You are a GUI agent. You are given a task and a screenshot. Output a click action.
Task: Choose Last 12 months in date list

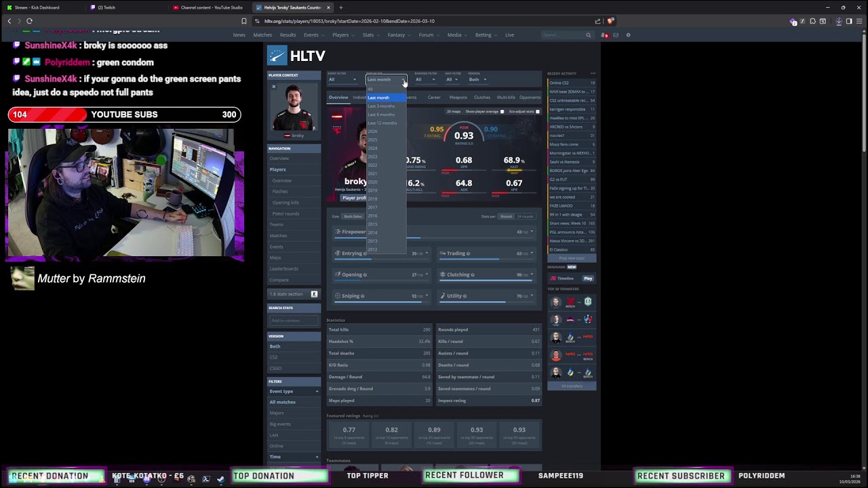coord(386,123)
